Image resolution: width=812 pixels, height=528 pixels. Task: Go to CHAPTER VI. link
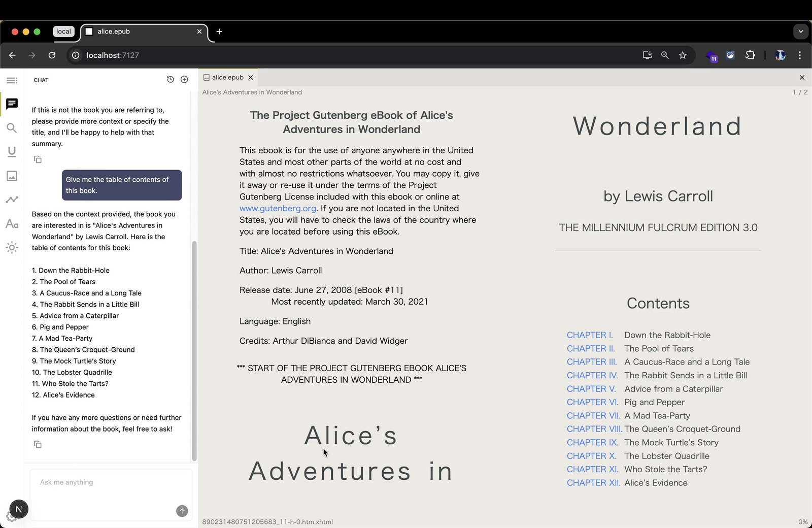point(593,402)
